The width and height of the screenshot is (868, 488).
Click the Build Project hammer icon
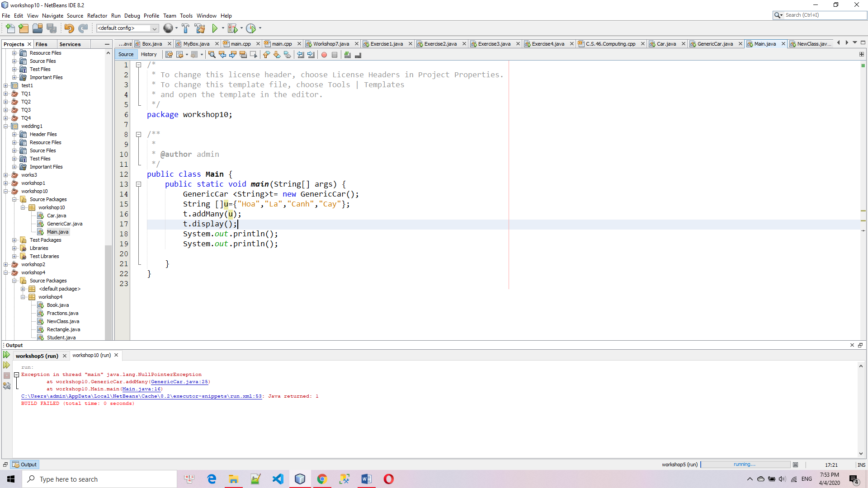point(185,28)
